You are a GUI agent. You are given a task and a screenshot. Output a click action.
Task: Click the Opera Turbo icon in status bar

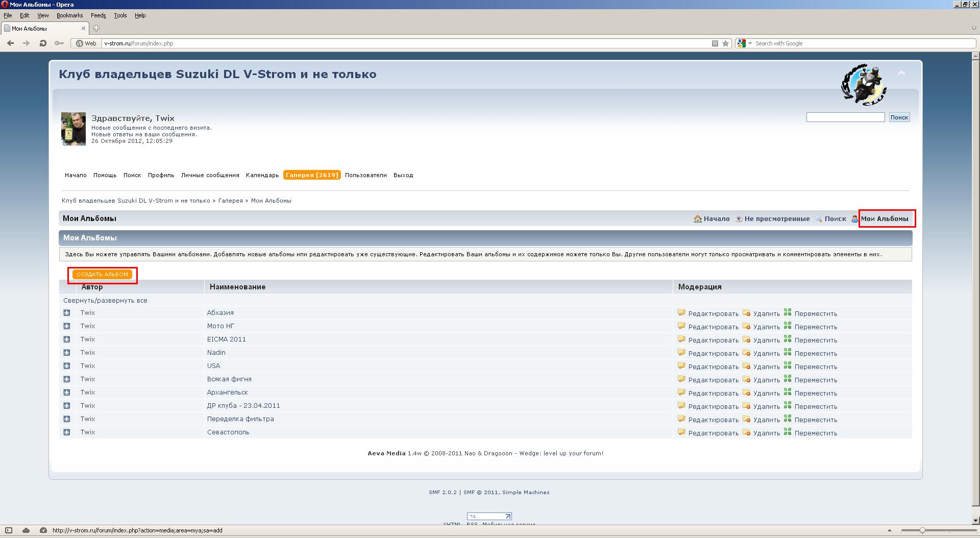click(43, 530)
